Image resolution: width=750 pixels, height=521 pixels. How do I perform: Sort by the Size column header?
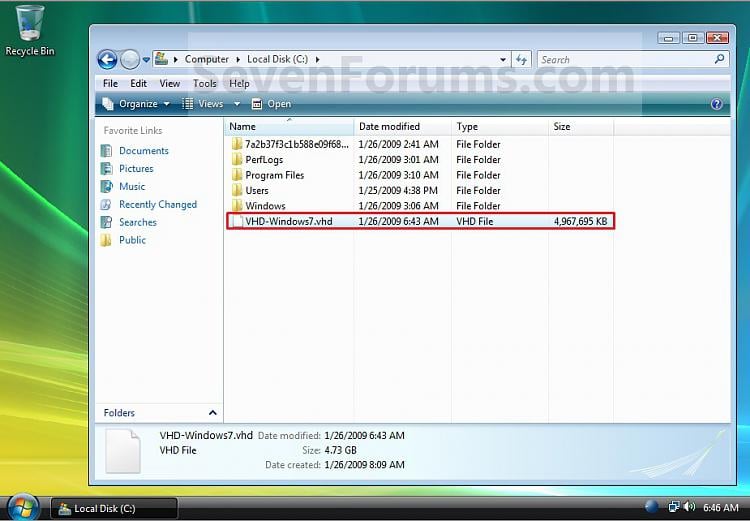[x=581, y=127]
